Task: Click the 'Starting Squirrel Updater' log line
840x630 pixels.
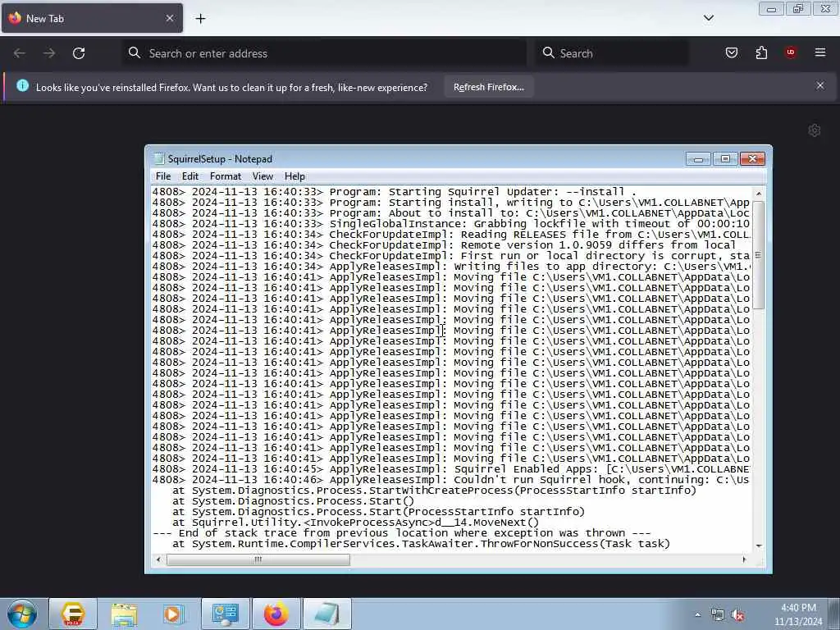Action: pyautogui.click(x=395, y=192)
